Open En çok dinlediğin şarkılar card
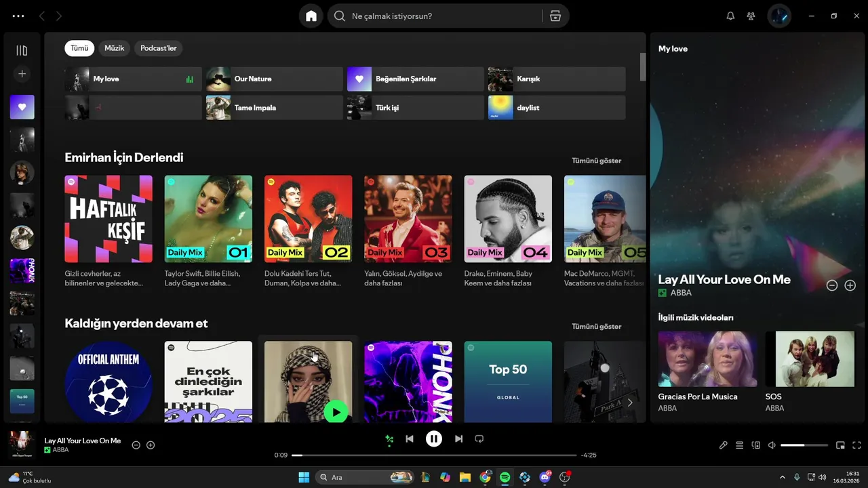868x488 pixels. (x=208, y=382)
